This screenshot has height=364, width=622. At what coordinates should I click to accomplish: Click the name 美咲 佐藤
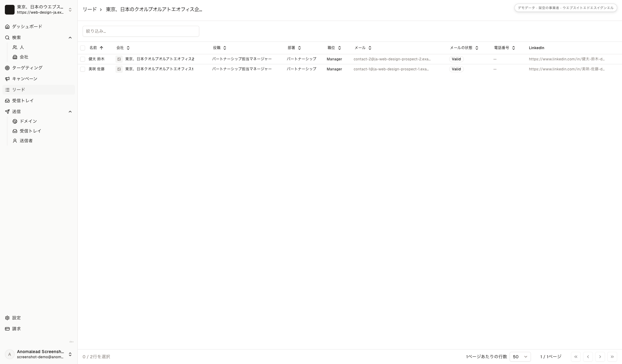pyautogui.click(x=97, y=69)
